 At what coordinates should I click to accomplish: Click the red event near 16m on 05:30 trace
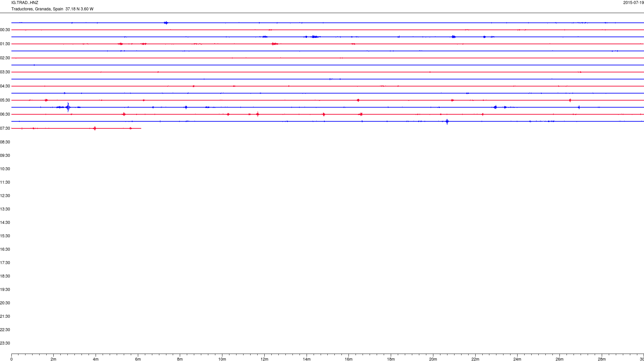coord(358,100)
